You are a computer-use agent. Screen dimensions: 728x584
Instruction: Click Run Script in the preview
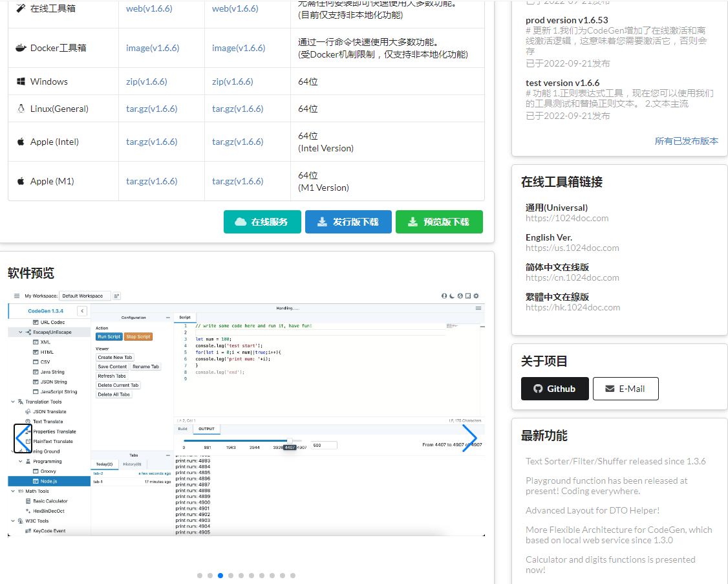coord(109,337)
